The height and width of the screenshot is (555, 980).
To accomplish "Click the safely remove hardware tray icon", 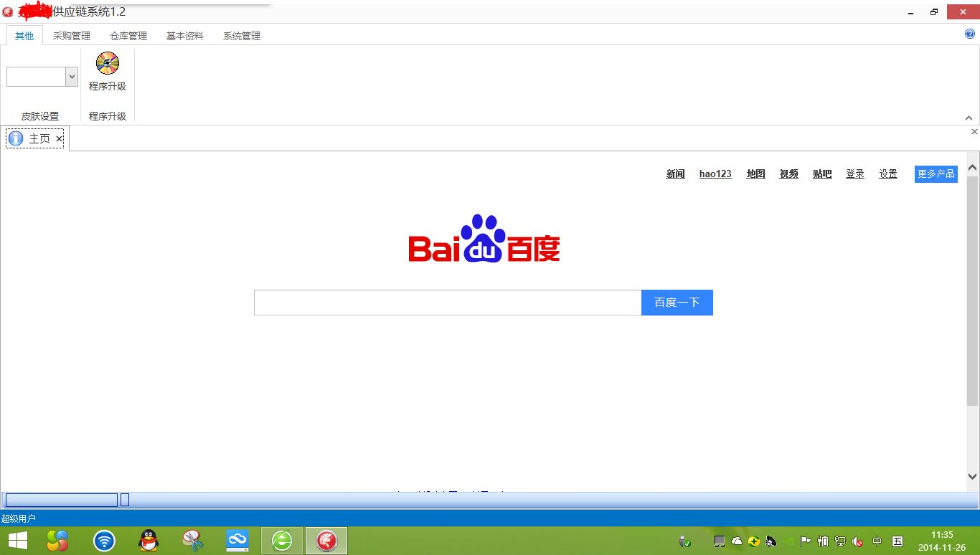I will [x=685, y=541].
